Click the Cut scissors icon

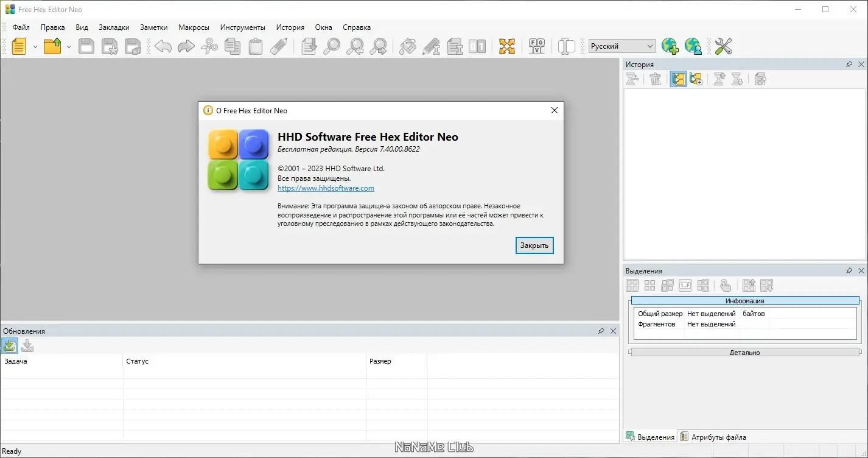(209, 46)
